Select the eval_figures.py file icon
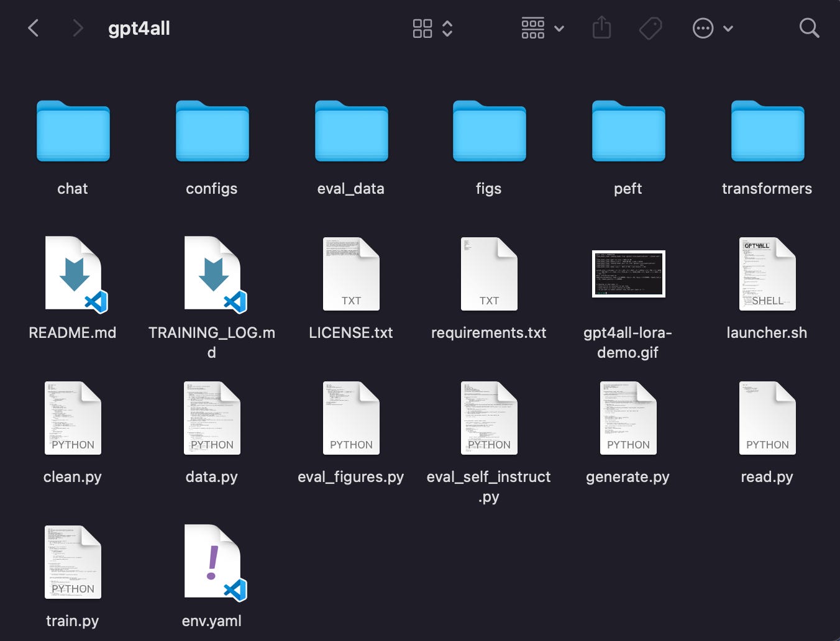The image size is (840, 641). [x=351, y=418]
